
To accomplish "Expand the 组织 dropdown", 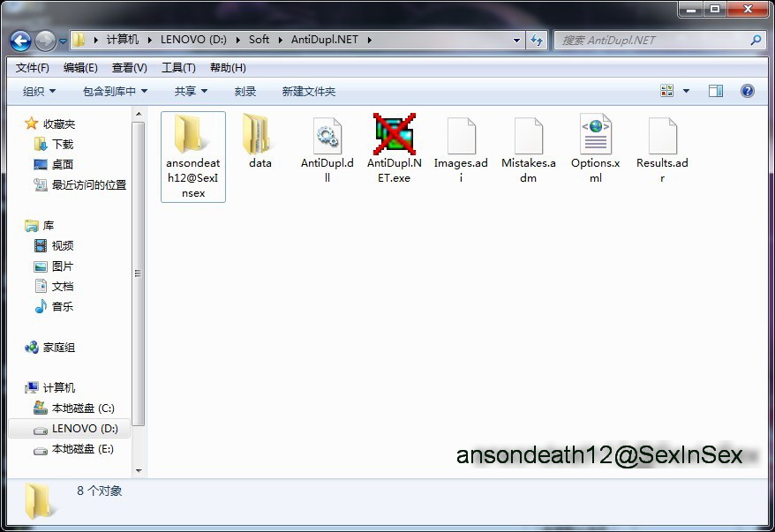I will [39, 92].
